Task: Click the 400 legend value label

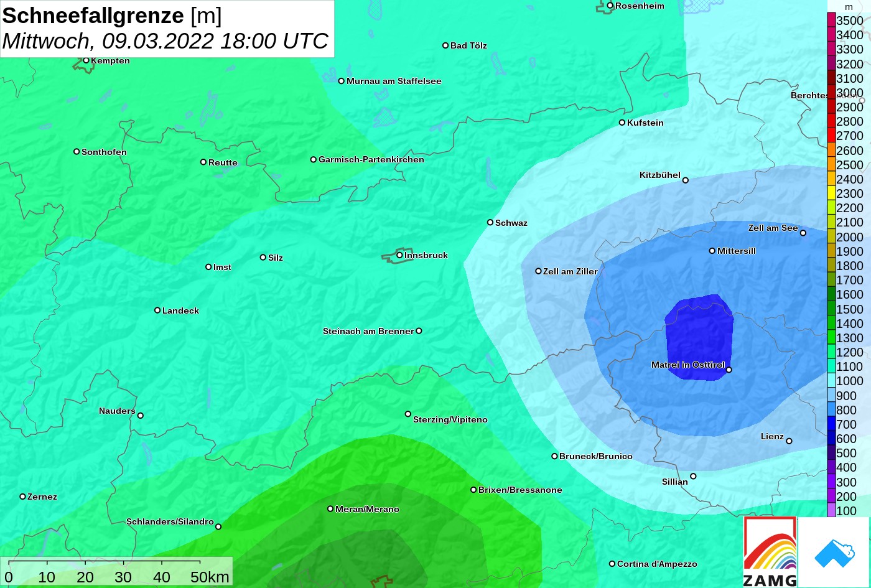Action: (x=846, y=467)
